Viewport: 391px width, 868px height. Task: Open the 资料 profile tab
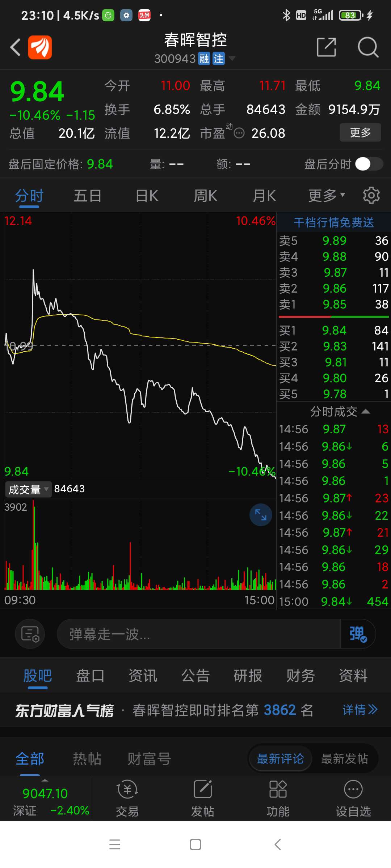353,676
